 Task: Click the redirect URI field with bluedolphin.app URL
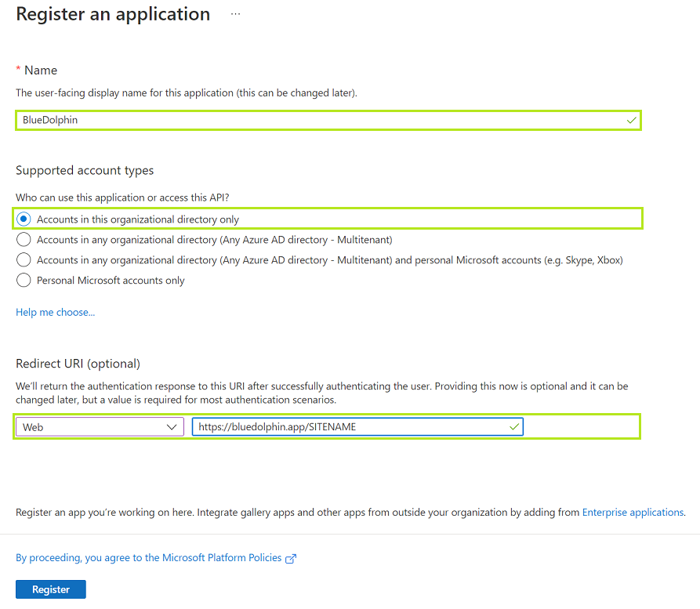[x=357, y=427]
